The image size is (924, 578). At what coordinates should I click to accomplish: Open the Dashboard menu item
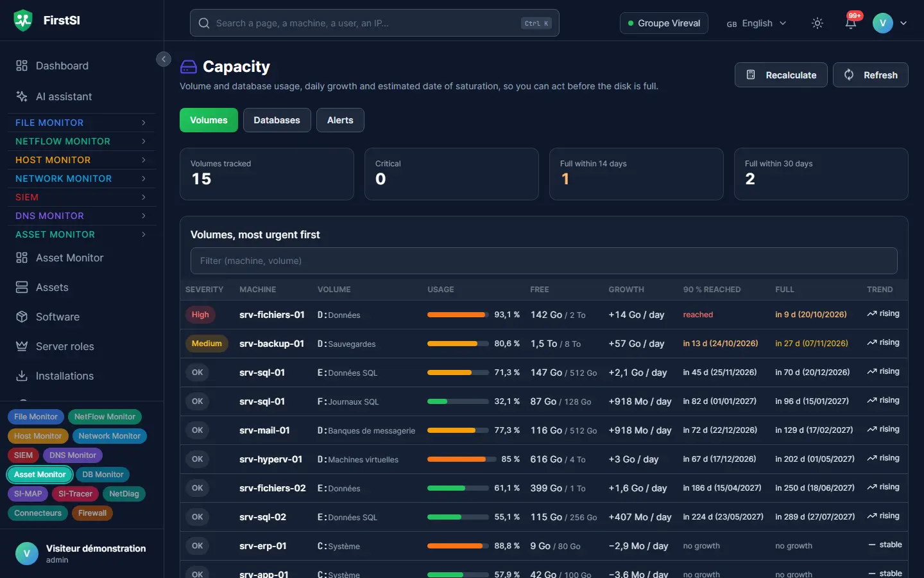pyautogui.click(x=81, y=66)
